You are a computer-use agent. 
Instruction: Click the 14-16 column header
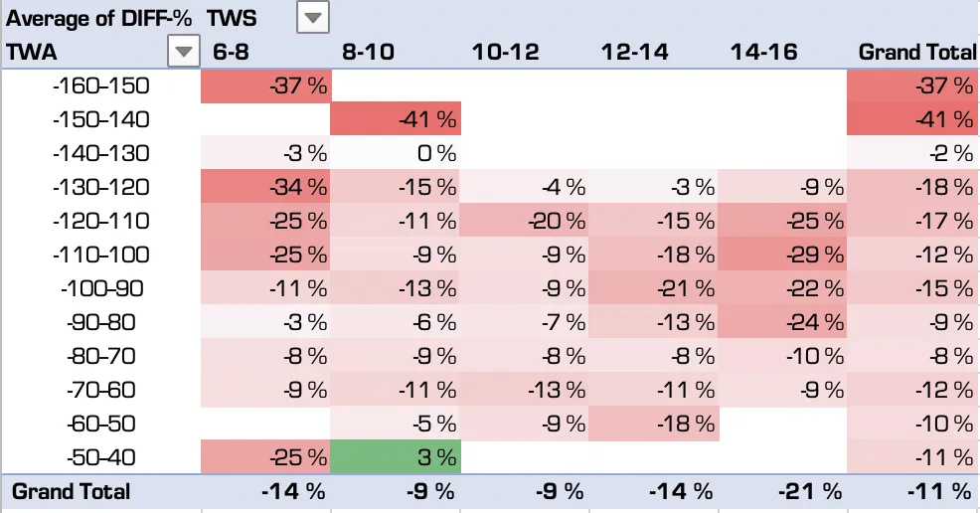click(x=763, y=52)
